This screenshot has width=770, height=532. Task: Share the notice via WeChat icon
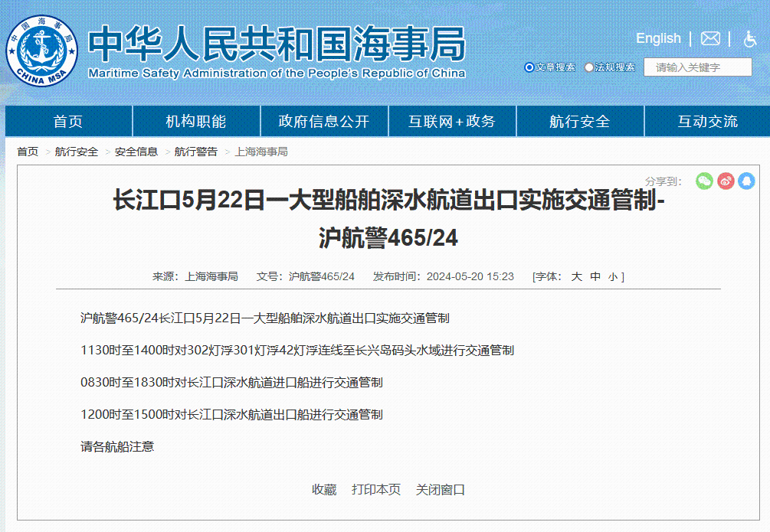pos(704,181)
